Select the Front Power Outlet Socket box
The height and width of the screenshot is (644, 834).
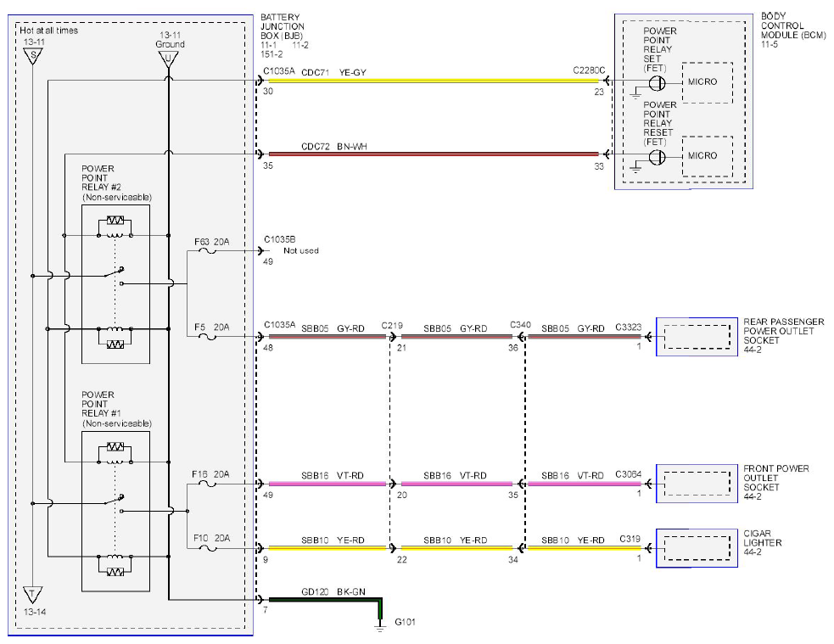pos(697,484)
